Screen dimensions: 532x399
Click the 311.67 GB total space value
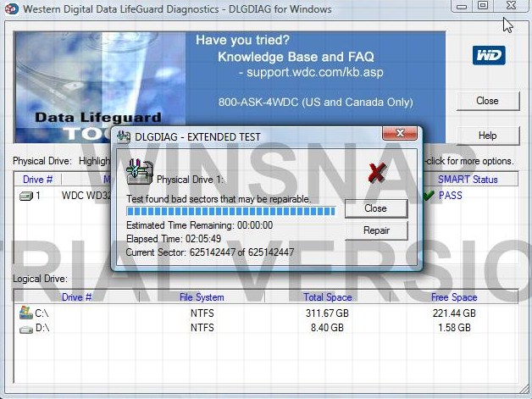(x=327, y=313)
